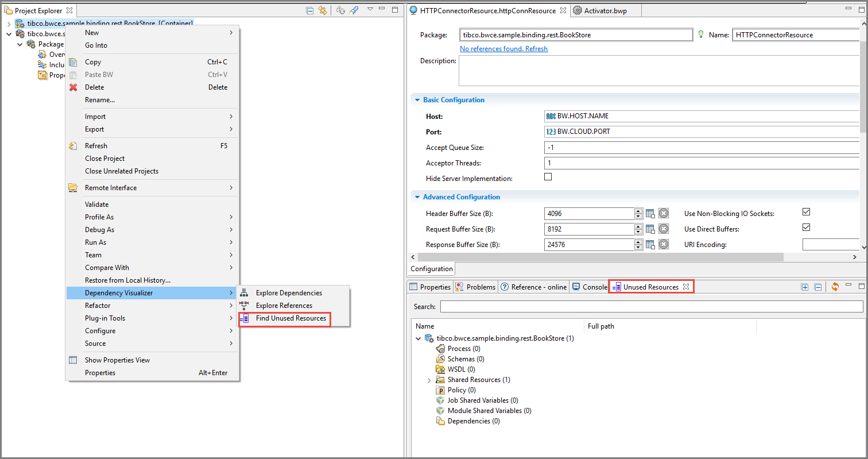Choose Show Properties View menu item
This screenshot has height=459, width=868.
coord(152,360)
